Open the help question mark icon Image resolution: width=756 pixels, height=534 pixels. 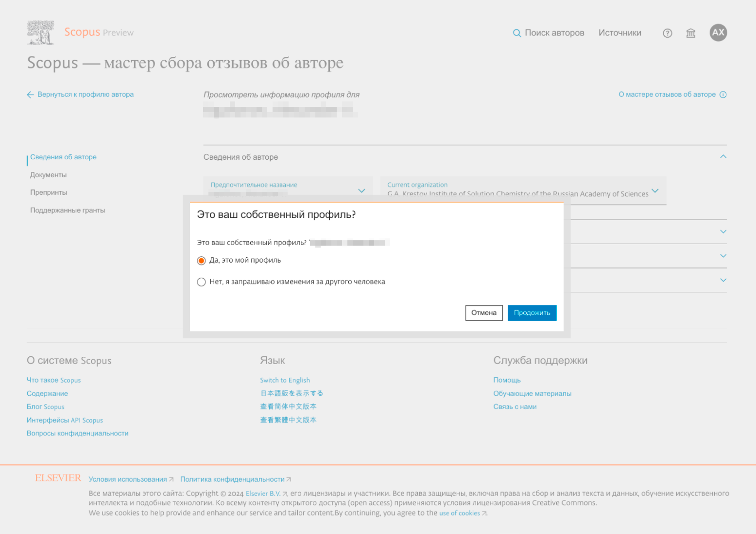(668, 33)
